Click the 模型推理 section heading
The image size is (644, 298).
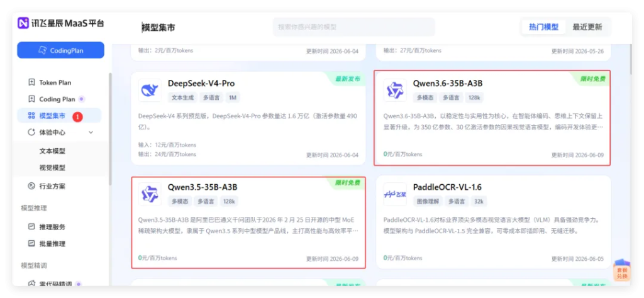tap(34, 208)
